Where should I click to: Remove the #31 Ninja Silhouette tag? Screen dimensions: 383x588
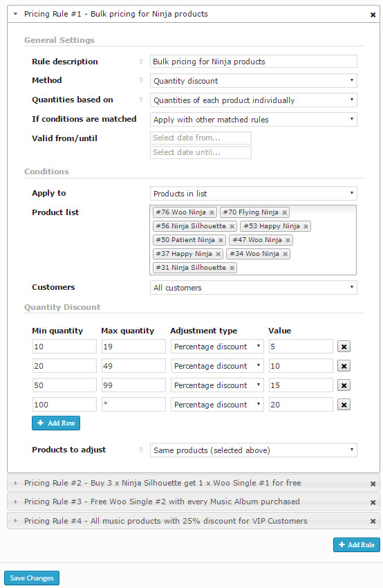coord(232,268)
